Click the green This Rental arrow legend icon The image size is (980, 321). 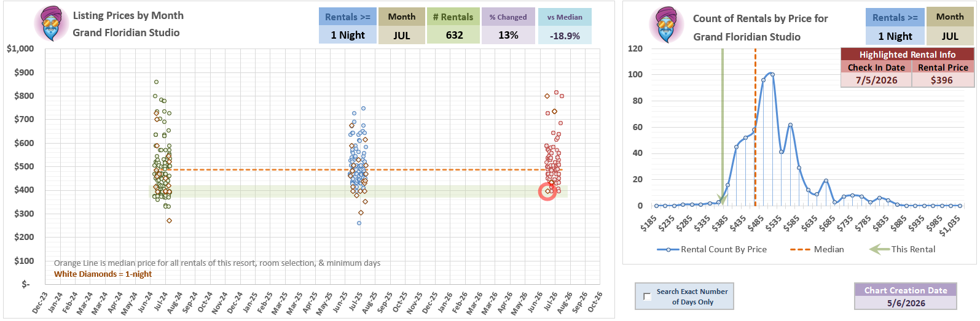click(879, 249)
